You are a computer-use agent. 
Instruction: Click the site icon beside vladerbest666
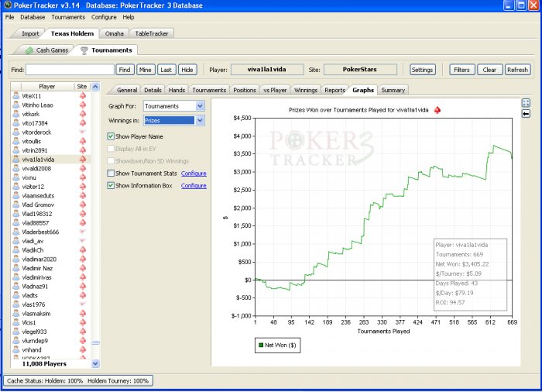click(x=83, y=232)
